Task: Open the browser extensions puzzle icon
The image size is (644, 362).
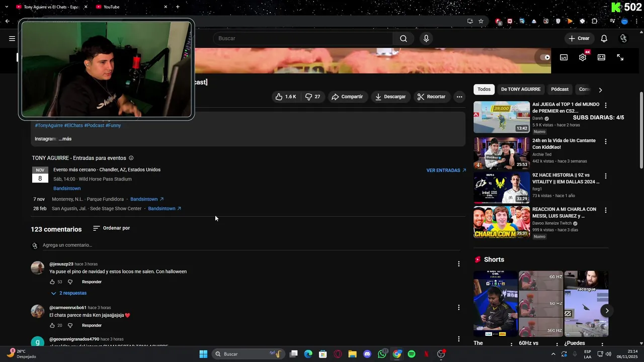Action: (594, 21)
